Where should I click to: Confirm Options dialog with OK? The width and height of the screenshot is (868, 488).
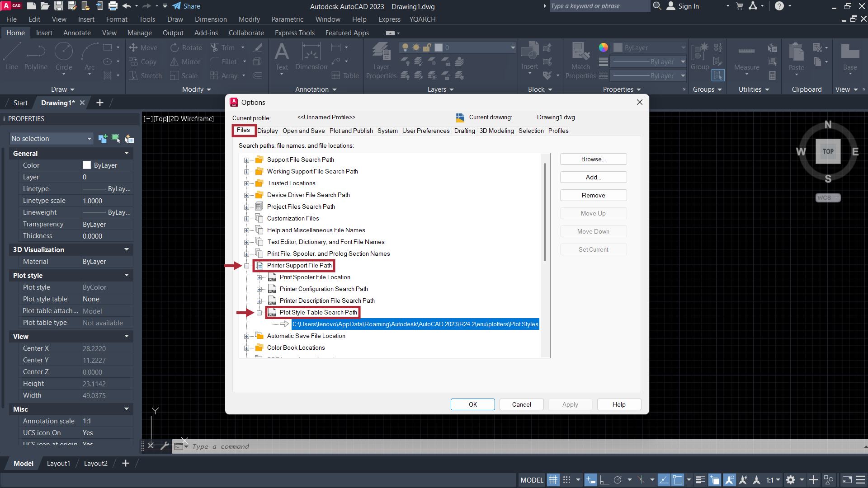(x=472, y=404)
